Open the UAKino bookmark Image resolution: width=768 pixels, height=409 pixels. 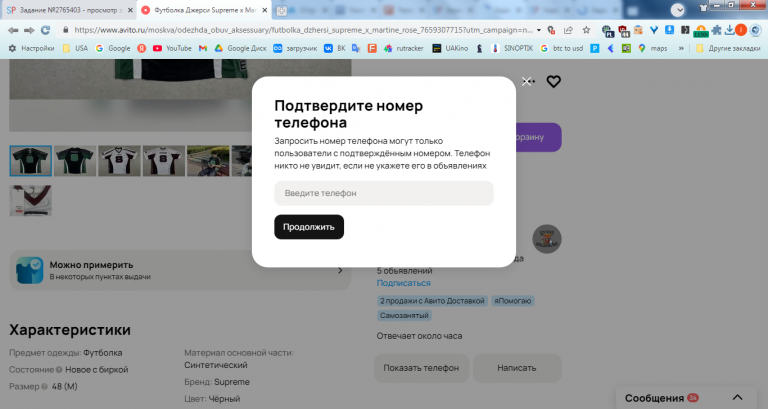coord(450,48)
